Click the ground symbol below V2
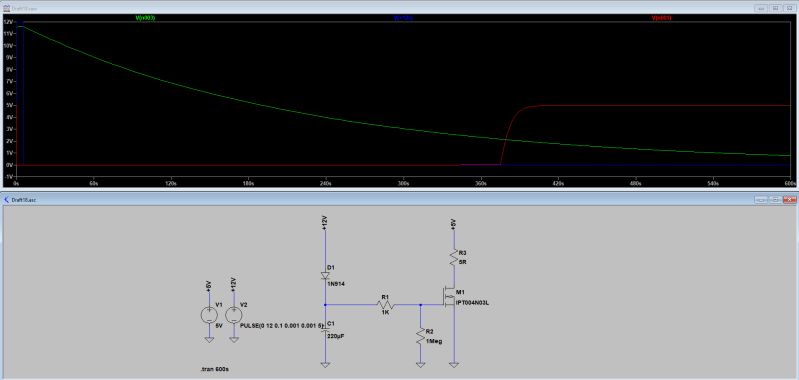The image size is (799, 380). pos(234,339)
